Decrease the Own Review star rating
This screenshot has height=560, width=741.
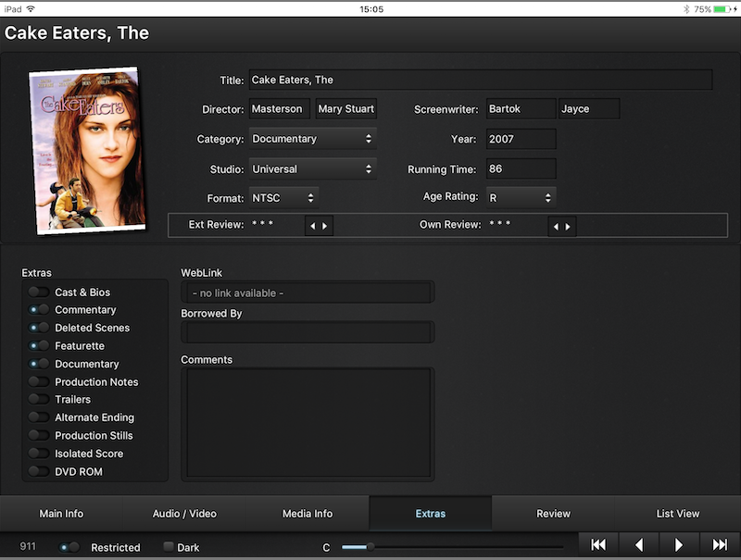pos(555,226)
